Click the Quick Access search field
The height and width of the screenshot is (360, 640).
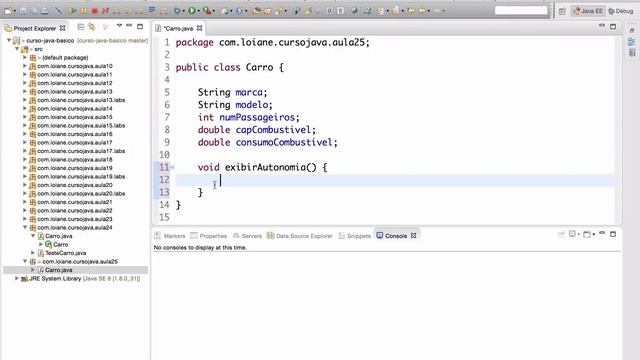tap(521, 11)
